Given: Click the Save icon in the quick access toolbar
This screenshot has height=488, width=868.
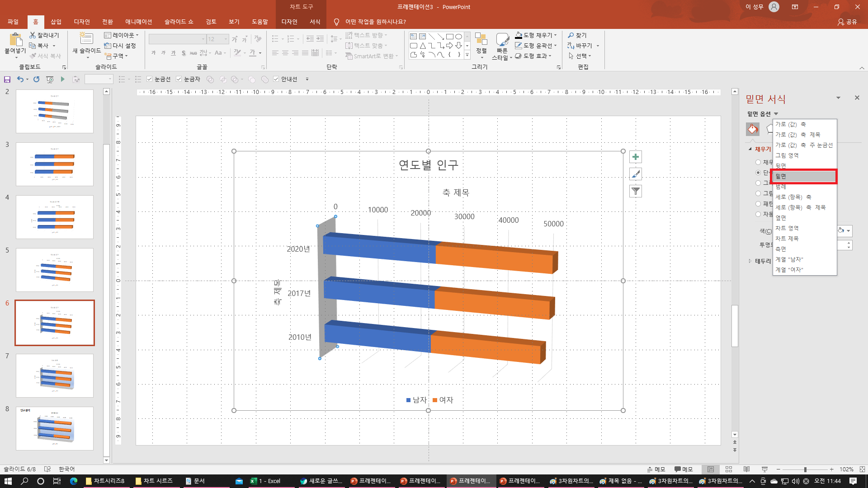Looking at the screenshot, I should [7, 80].
